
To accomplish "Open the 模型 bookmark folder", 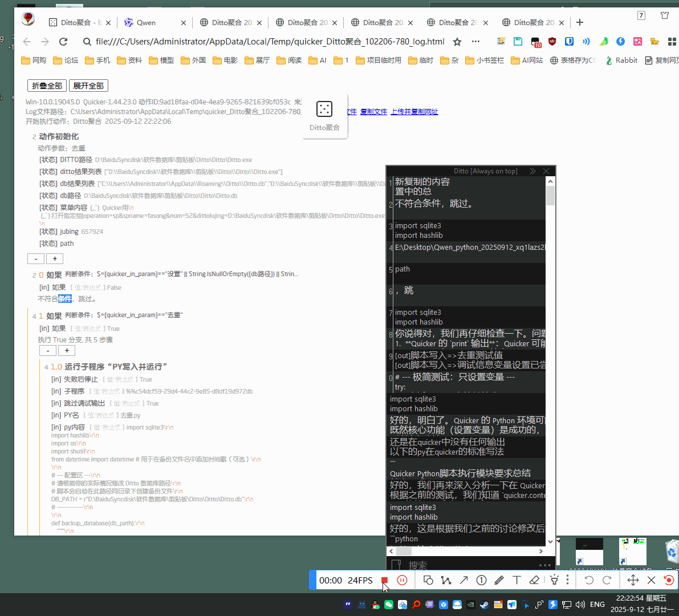I will coord(161,60).
